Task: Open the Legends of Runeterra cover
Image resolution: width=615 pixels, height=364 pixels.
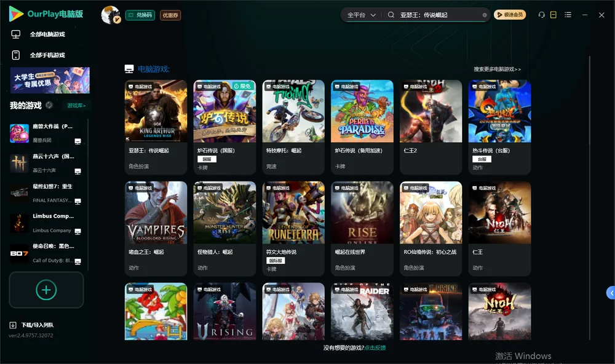Action: (293, 213)
